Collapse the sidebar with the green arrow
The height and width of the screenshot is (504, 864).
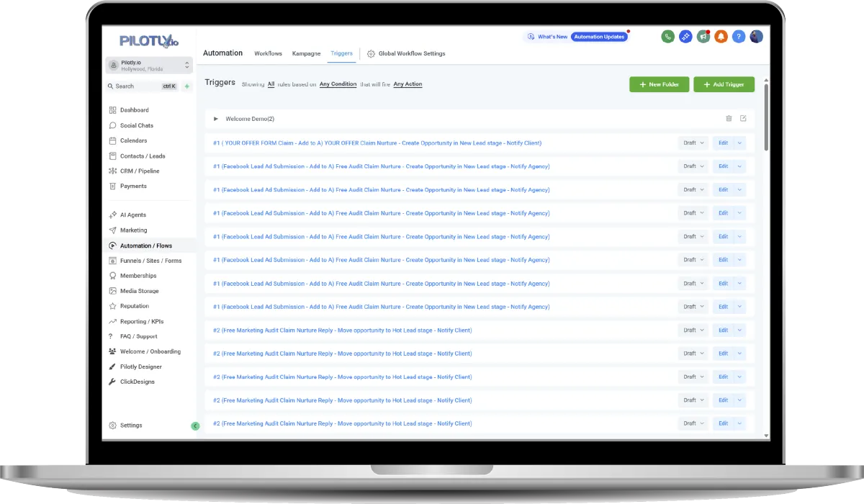195,426
